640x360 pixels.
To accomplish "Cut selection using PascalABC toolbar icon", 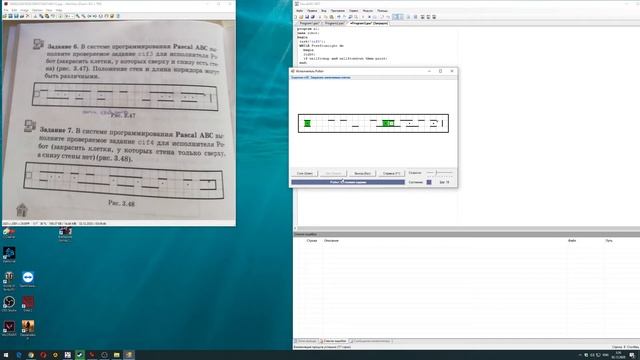I will coord(320,17).
